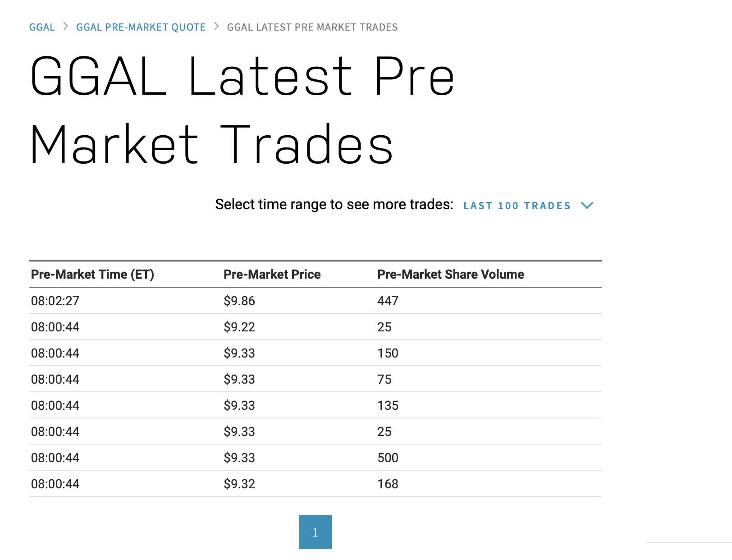Click the Pre-Market Price column header
Image resolution: width=732 pixels, height=560 pixels.
pos(272,274)
